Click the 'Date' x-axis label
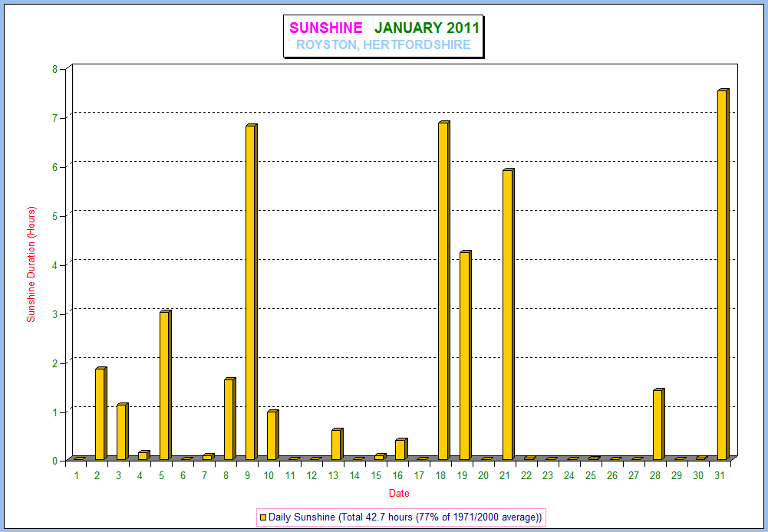Screen dimensions: 768x532 pos(399,494)
